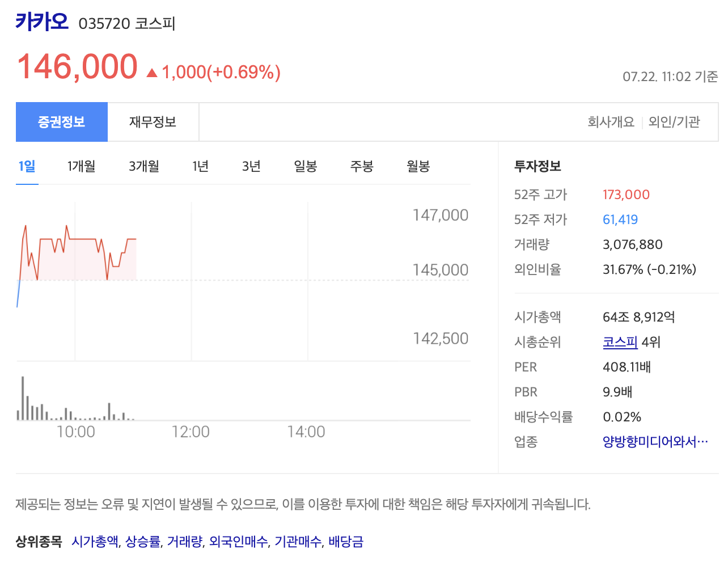Open the 양방향미디어와서… sector link
This screenshot has width=728, height=566.
coord(655,442)
